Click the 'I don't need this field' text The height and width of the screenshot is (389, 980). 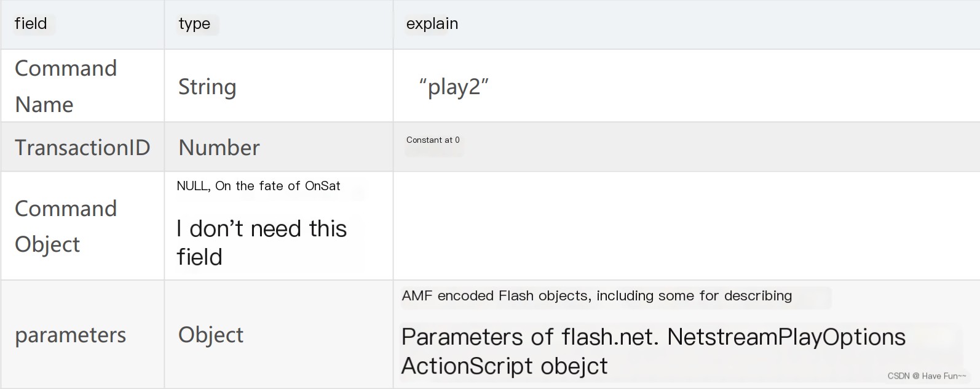(262, 243)
